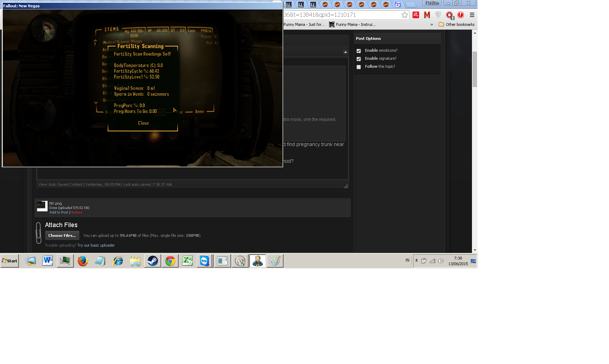609x364 pixels.
Task: Switch to Google Chrome in the taskbar
Action: pos(170,261)
